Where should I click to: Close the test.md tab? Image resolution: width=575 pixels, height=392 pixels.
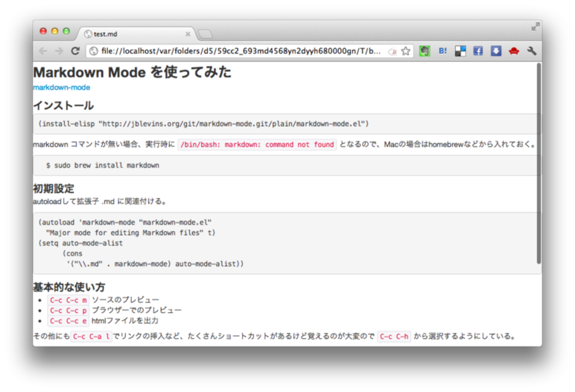click(x=188, y=34)
